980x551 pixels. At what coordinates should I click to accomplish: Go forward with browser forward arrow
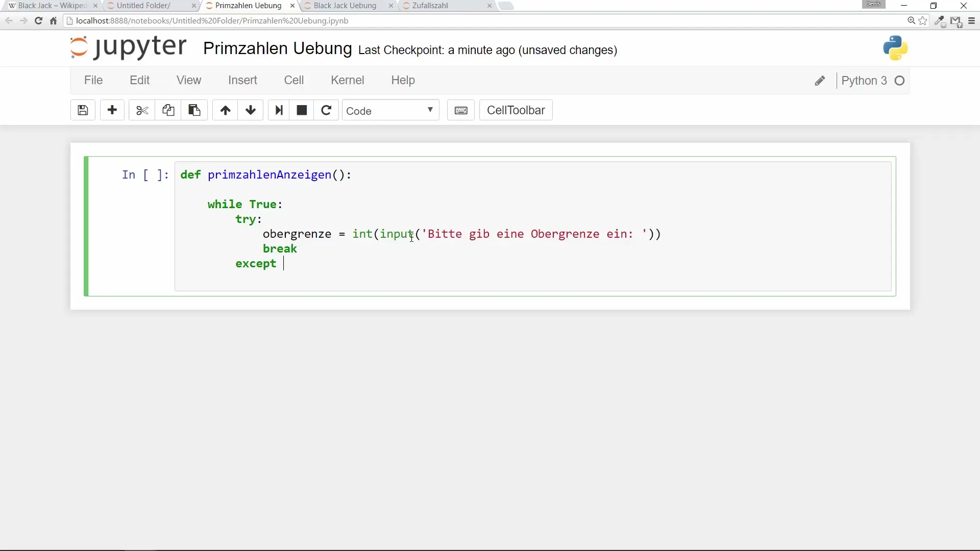(x=23, y=21)
